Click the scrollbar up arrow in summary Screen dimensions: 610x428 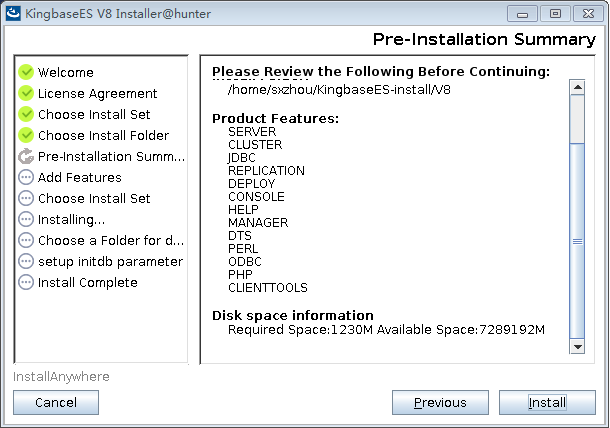[577, 86]
